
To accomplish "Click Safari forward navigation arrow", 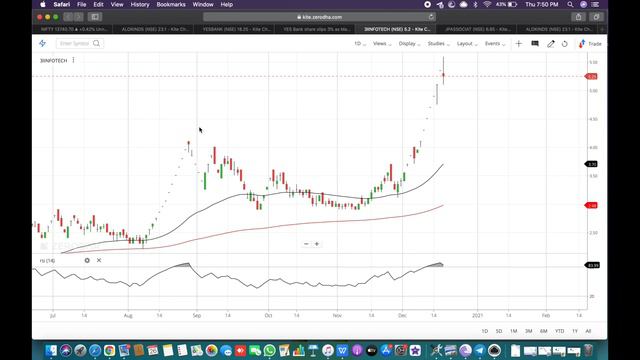I will click(79, 17).
